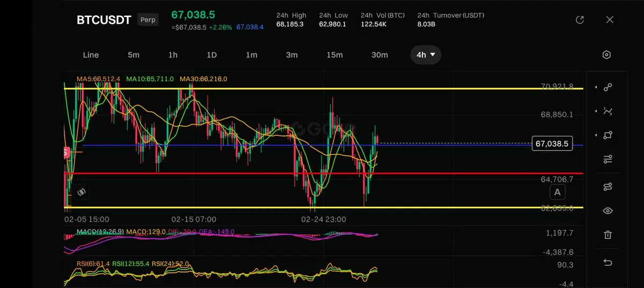Switch to the Line chart view
Screen dimensions: 644x288
(91, 55)
